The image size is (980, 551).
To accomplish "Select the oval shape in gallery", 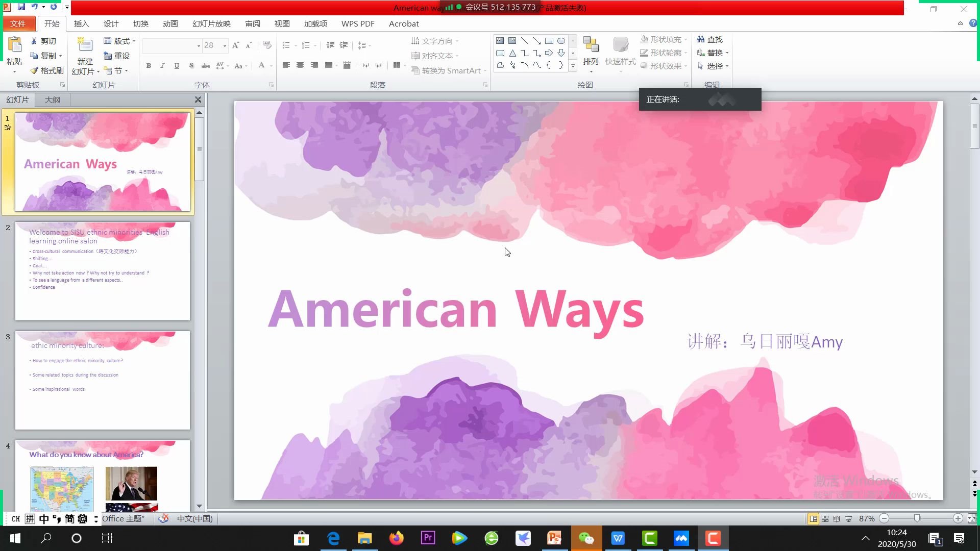I will tap(561, 41).
